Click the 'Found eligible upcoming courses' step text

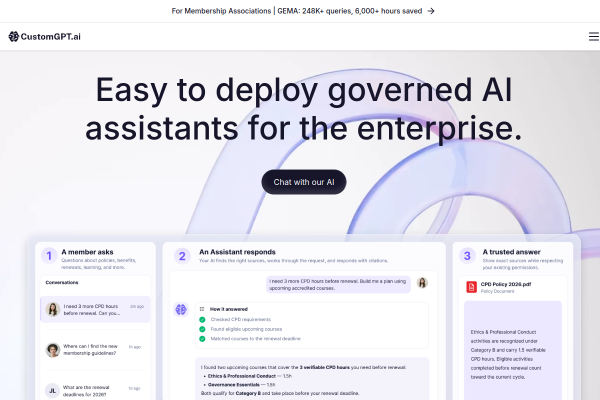point(246,329)
